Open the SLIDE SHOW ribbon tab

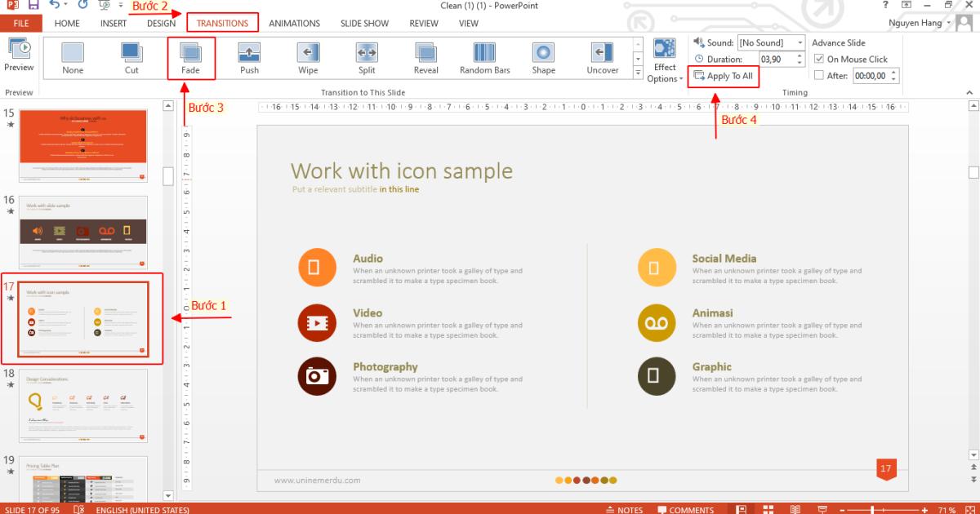(x=364, y=23)
